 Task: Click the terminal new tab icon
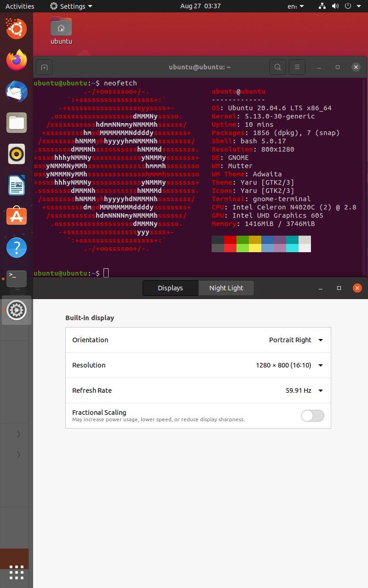[44, 67]
